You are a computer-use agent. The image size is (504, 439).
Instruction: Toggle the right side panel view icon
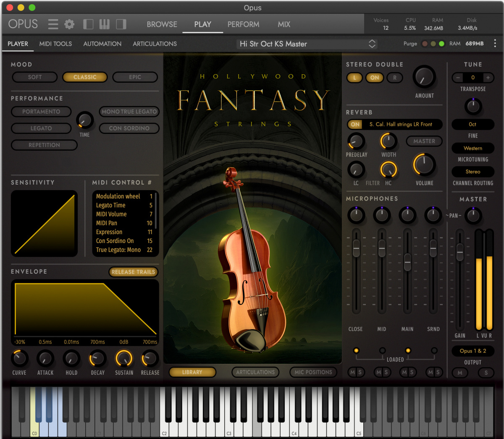(121, 24)
